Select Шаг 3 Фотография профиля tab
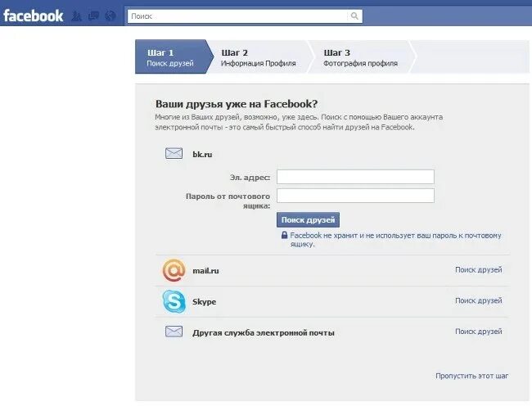Image resolution: width=532 pixels, height=406 pixels. (x=360, y=57)
